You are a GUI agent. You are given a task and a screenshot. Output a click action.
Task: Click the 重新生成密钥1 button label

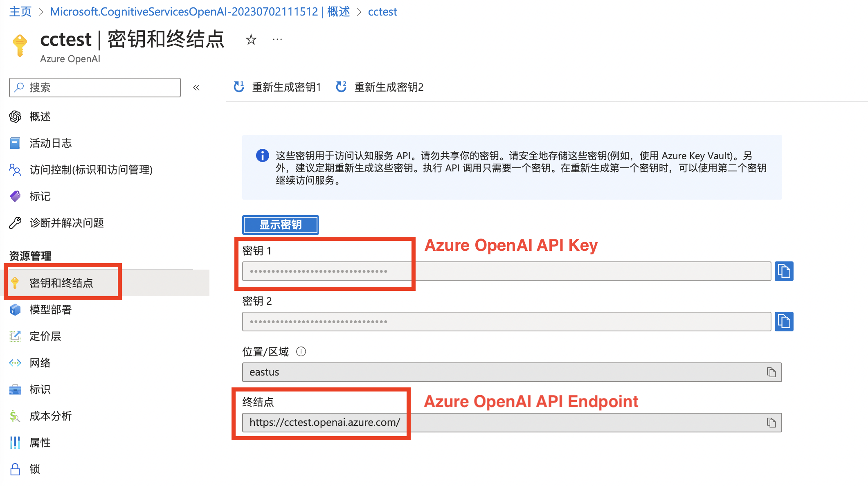[x=286, y=87]
